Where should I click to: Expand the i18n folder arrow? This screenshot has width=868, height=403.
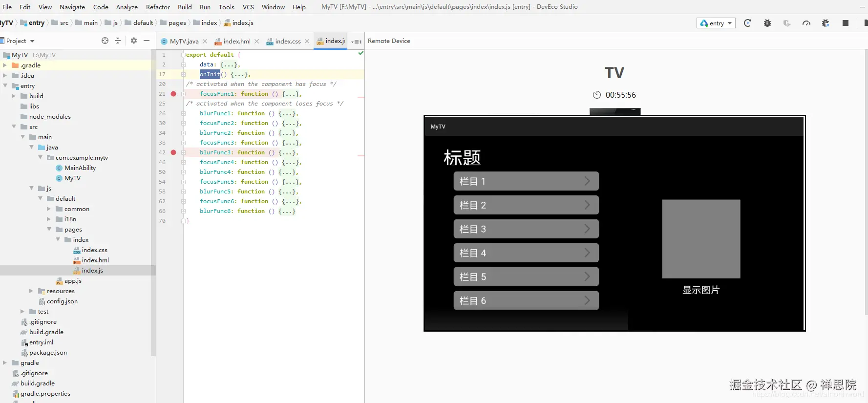click(49, 219)
